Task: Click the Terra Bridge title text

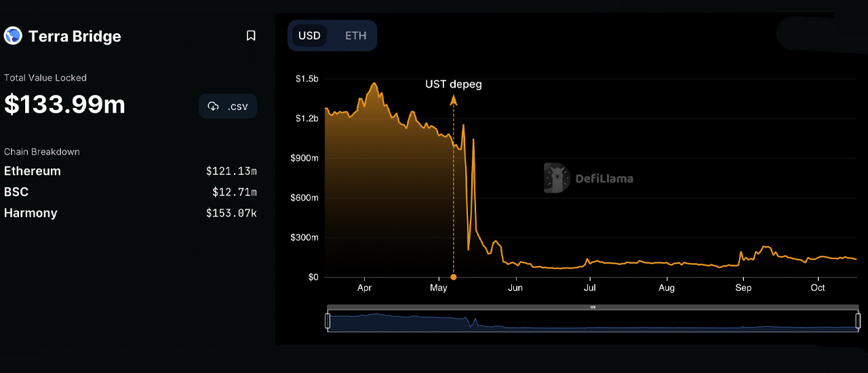Action: [x=75, y=37]
